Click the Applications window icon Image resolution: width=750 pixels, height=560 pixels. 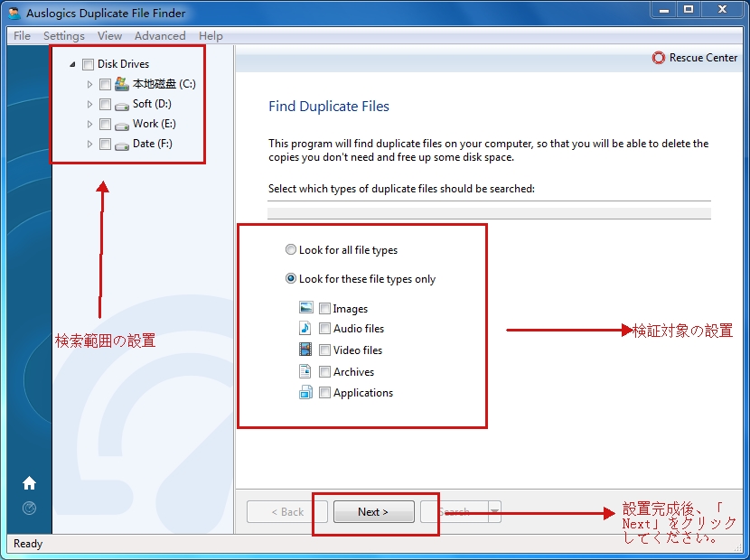coord(305,392)
